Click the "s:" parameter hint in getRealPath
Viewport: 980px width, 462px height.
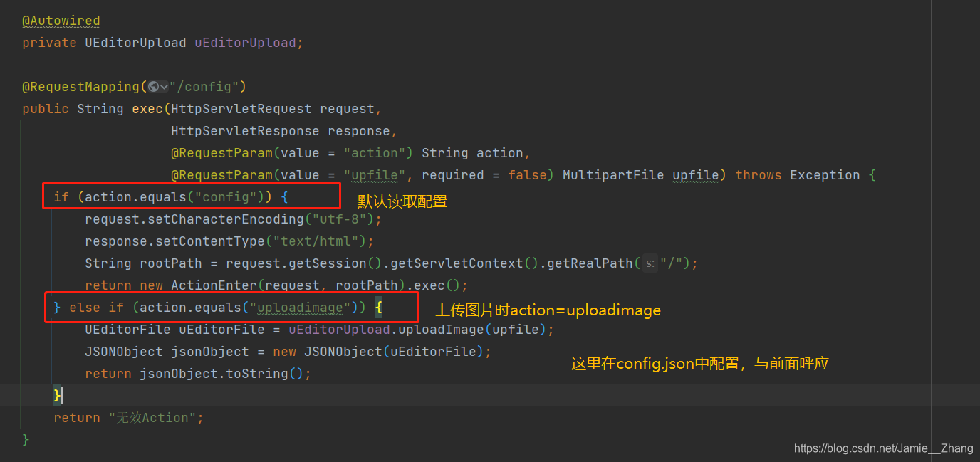[650, 263]
